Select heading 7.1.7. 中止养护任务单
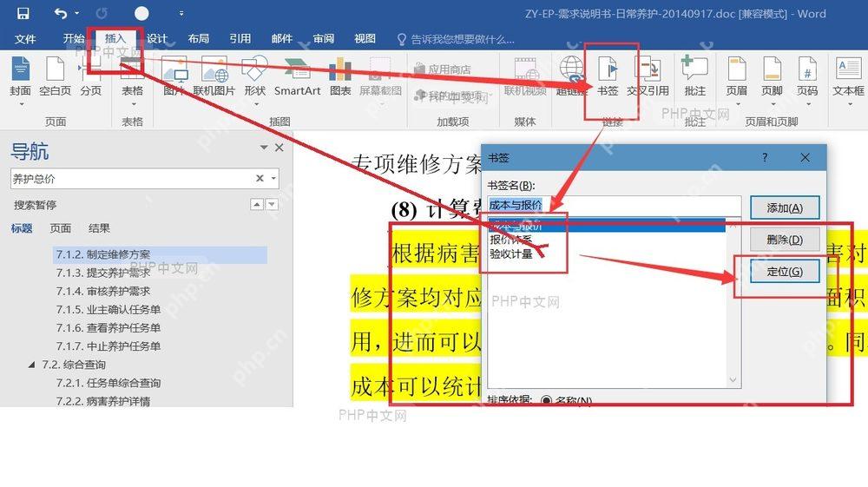 [x=108, y=346]
